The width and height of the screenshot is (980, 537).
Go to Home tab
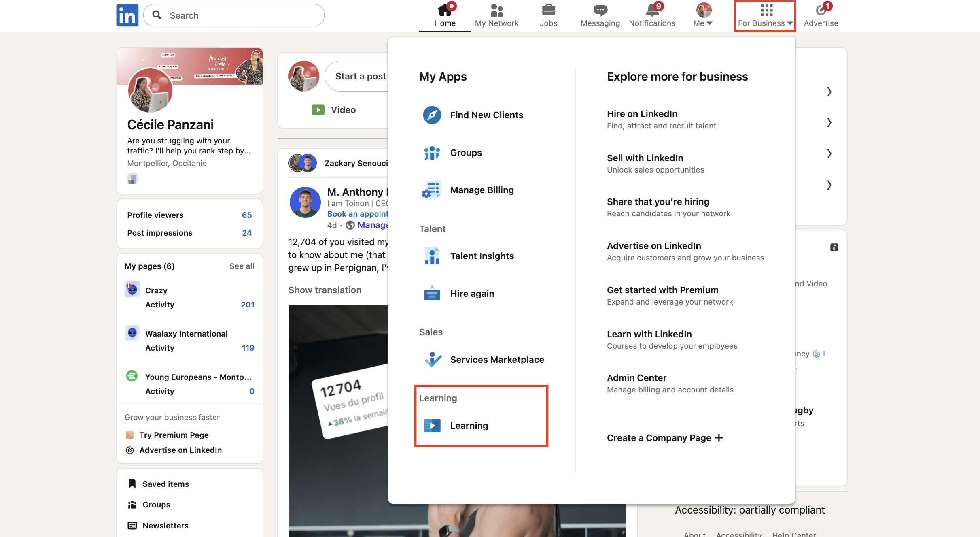click(445, 16)
